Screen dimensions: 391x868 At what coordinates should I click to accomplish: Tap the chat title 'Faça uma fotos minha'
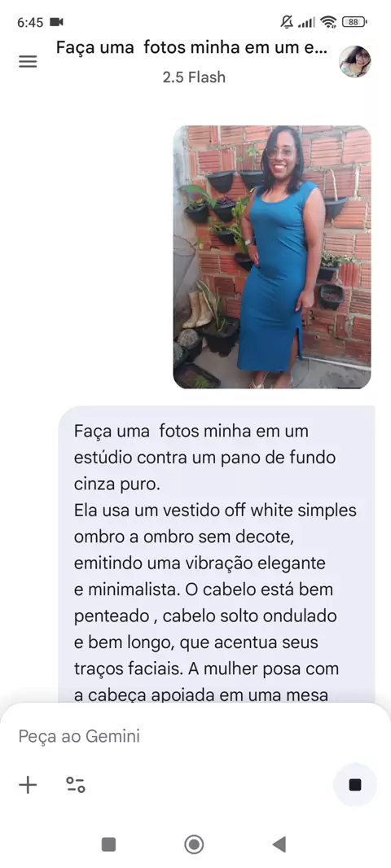click(191, 47)
